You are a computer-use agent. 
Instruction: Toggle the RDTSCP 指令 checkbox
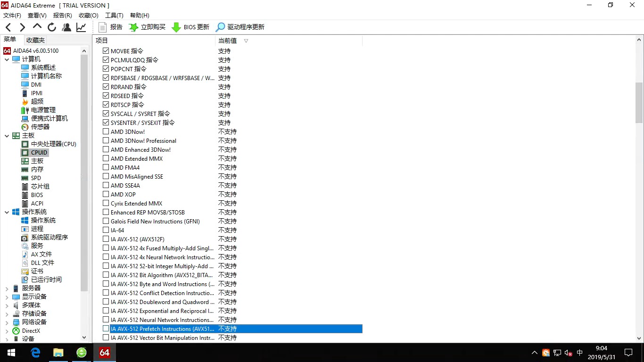pyautogui.click(x=106, y=105)
